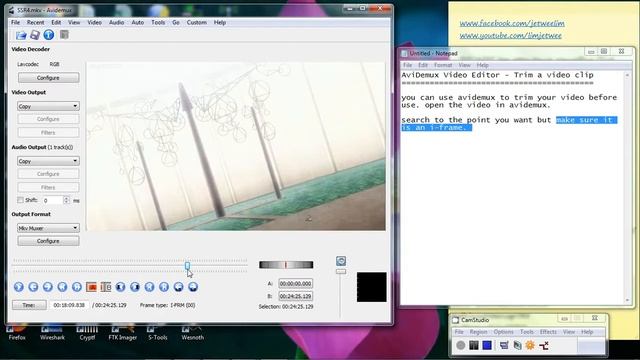Screen dimensions: 640x360
Task: Open the Region menu in CamStudio
Action: click(x=478, y=332)
